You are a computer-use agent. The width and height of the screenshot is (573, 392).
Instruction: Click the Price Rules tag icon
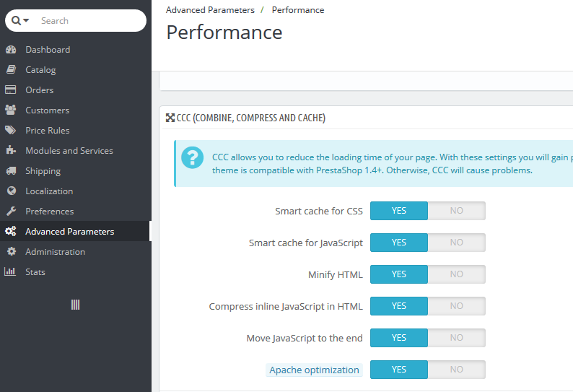pyautogui.click(x=11, y=131)
